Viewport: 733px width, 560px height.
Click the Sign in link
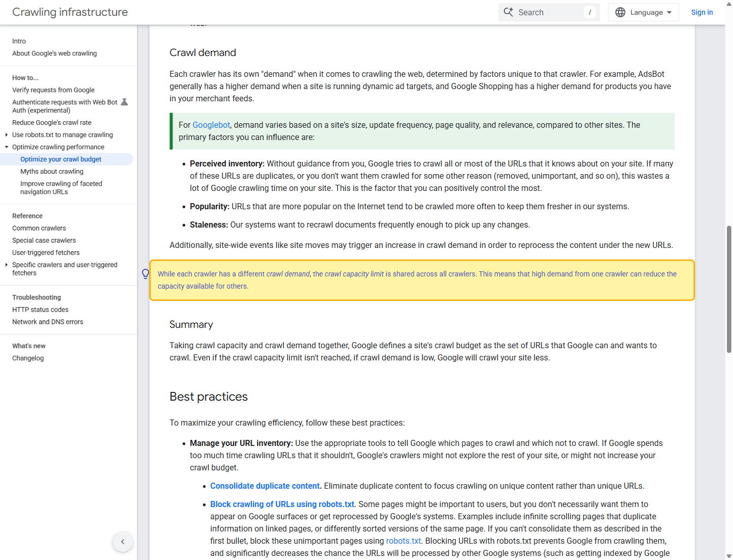(702, 12)
